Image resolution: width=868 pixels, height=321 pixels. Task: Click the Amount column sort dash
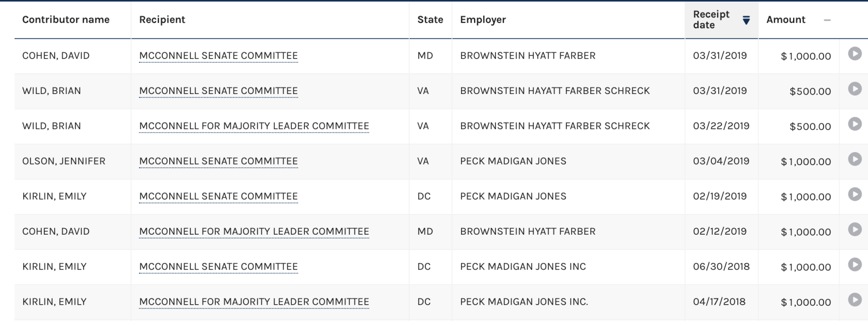[x=827, y=20]
